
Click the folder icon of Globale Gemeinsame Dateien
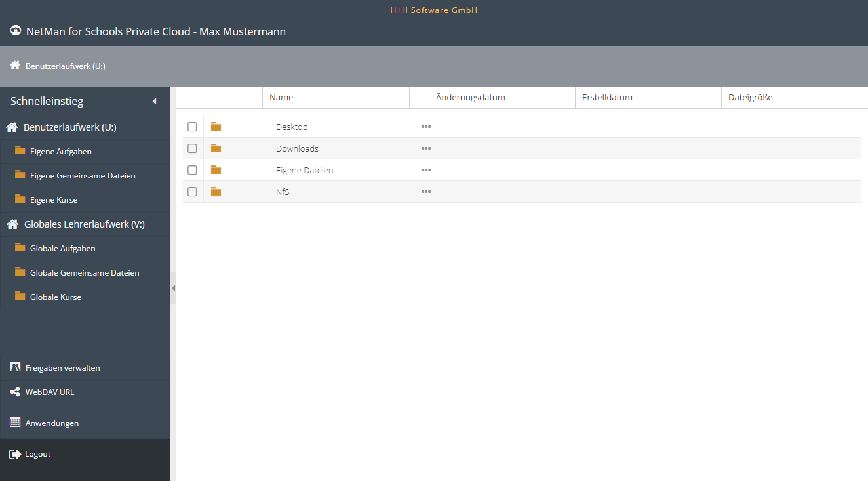tap(20, 272)
